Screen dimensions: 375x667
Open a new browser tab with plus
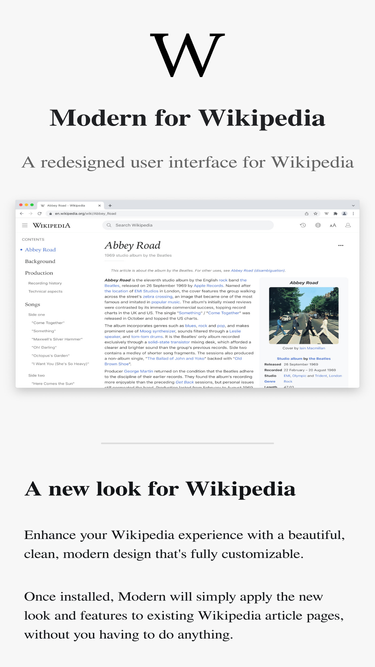click(x=110, y=205)
